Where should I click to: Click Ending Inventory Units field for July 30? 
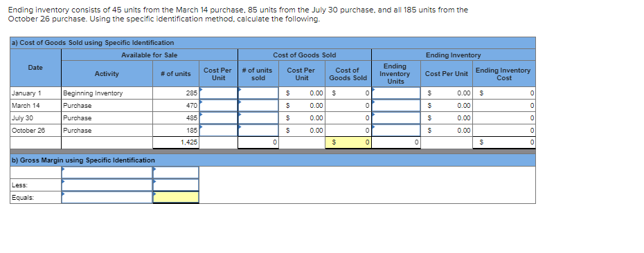pyautogui.click(x=396, y=118)
